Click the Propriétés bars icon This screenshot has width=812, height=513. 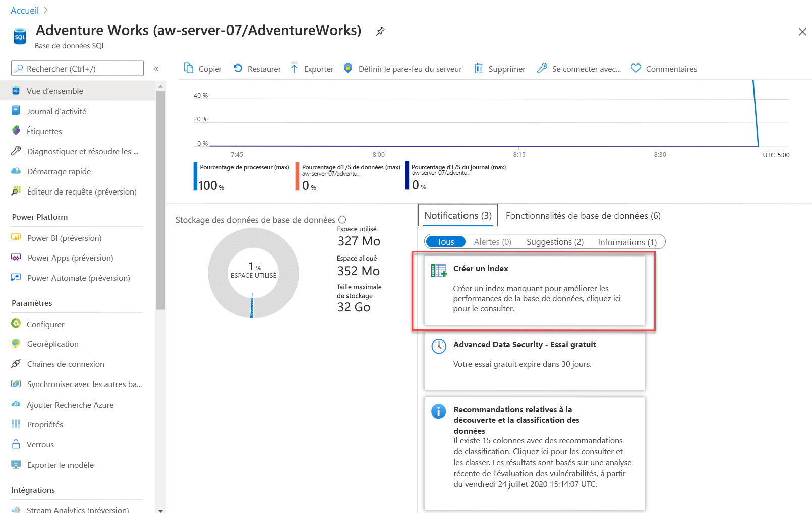pyautogui.click(x=16, y=424)
